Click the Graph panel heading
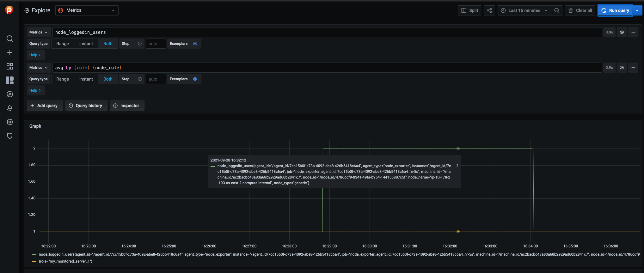Screen dimensions: 644x273 [35, 126]
